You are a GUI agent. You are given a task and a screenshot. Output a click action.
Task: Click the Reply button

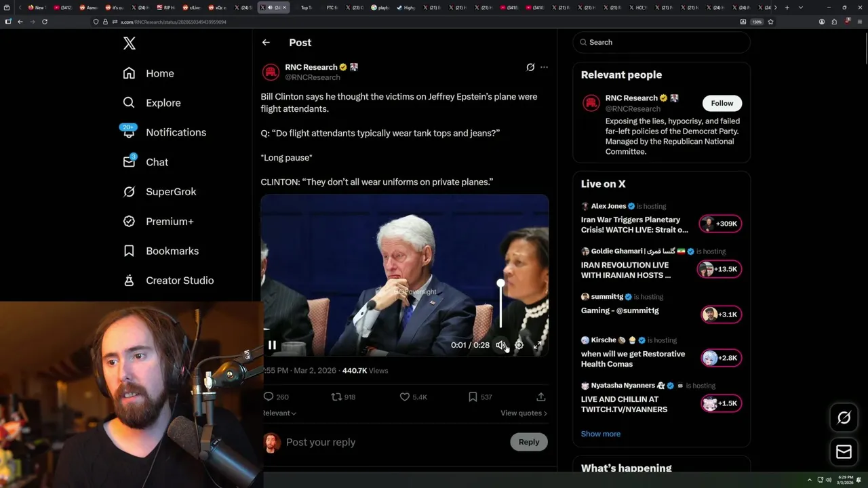click(x=529, y=442)
